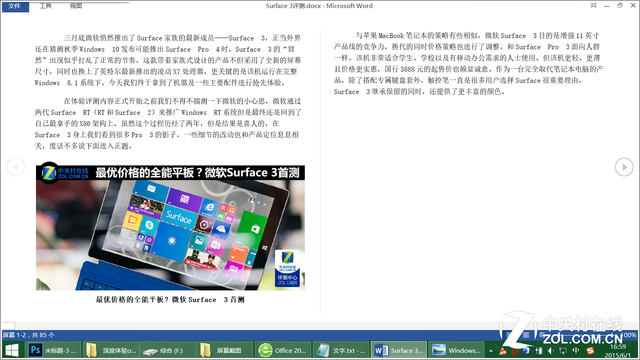The width and height of the screenshot is (640, 360).
Task: Switch to Photoshop 未标题-3 taskbar item
Action: 53,350
